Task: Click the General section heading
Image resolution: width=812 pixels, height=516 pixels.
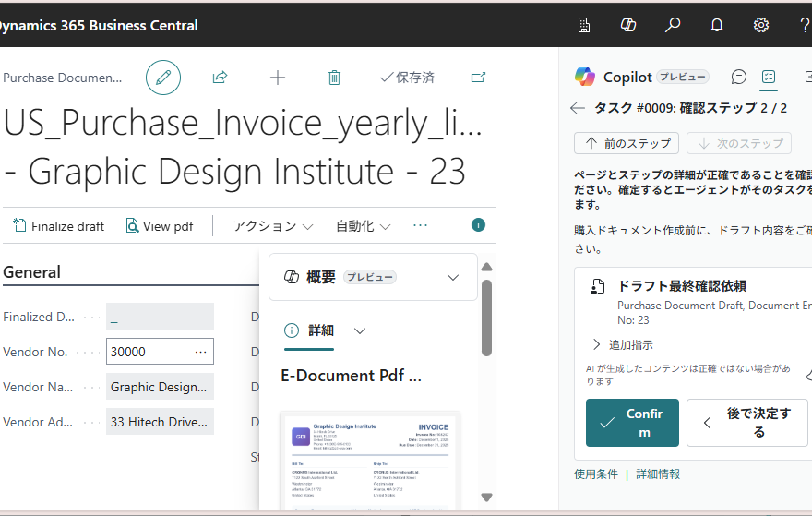Action: pyautogui.click(x=31, y=272)
